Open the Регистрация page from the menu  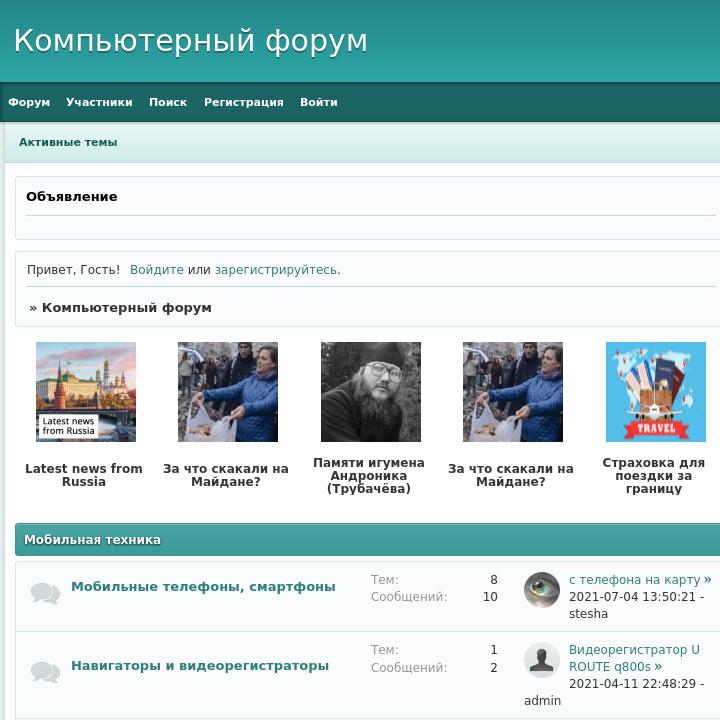click(x=244, y=102)
